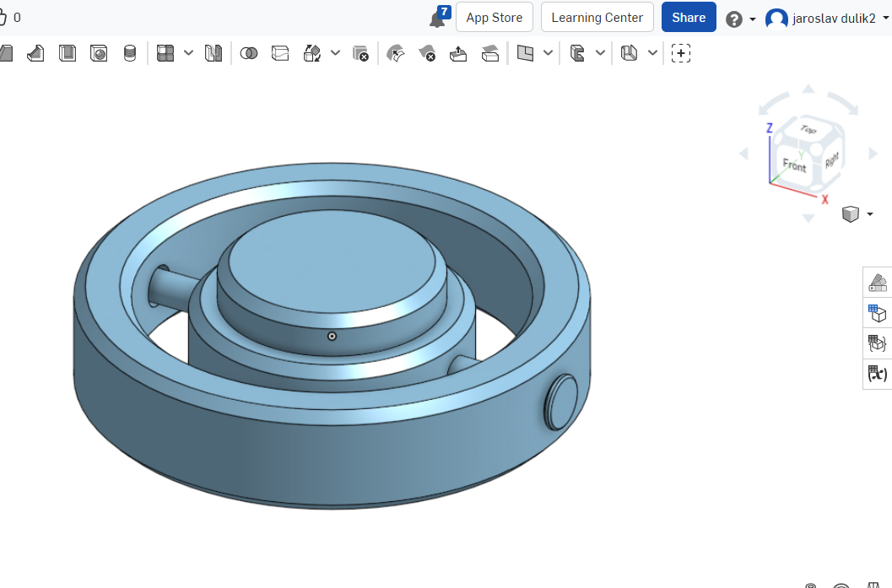The image size is (892, 588).
Task: Select the Linear pattern tool
Action: 165,53
